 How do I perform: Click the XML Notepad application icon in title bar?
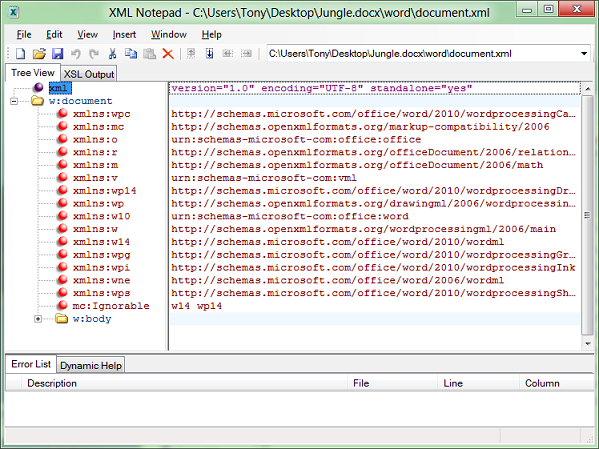(x=14, y=13)
